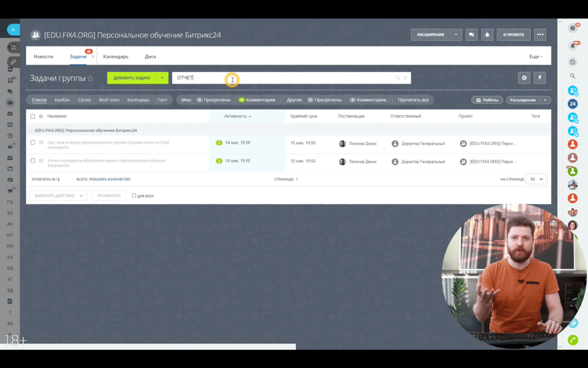Open the mail envelope icon in left sidebar
Screen dimensions: 588x368
click(x=10, y=147)
